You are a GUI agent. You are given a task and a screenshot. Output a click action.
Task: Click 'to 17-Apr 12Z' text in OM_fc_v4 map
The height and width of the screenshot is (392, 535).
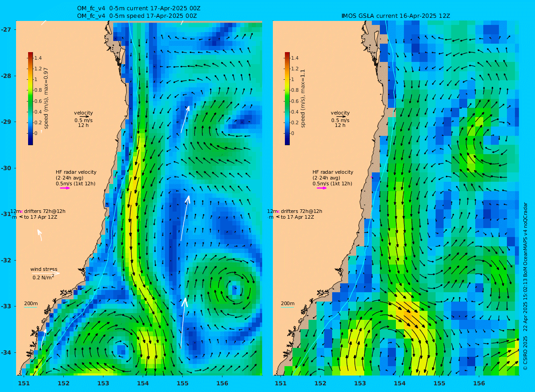(41, 217)
